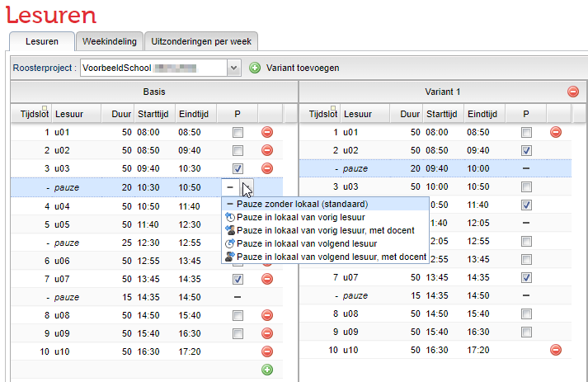588x382 pixels.
Task: Delete lesson u01 in Variant 1
Action: click(x=556, y=132)
